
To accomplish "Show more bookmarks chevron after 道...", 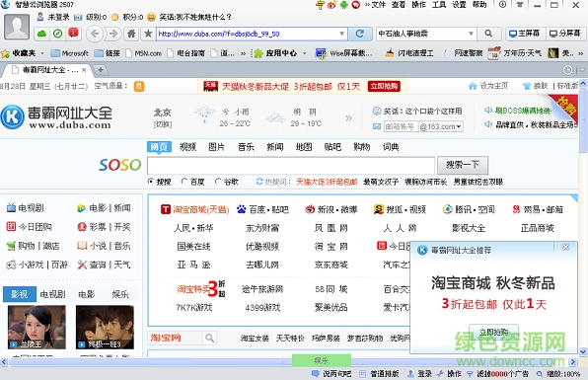I will tap(243, 53).
